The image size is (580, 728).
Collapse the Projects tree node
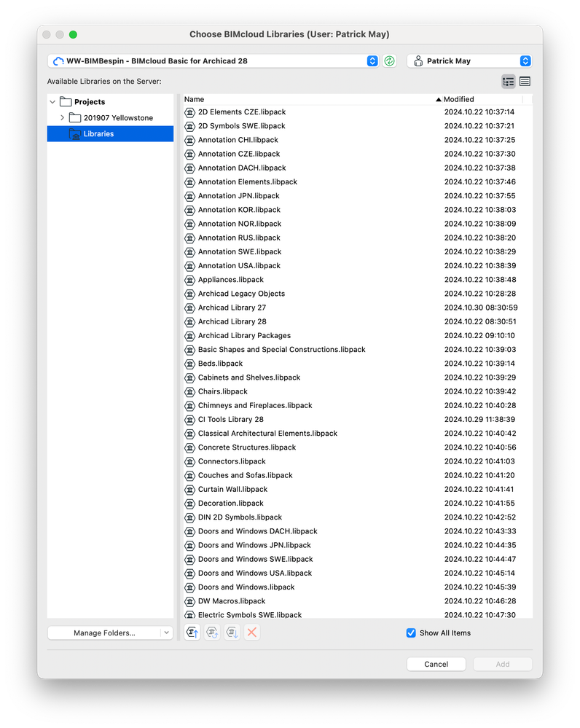[x=52, y=102]
